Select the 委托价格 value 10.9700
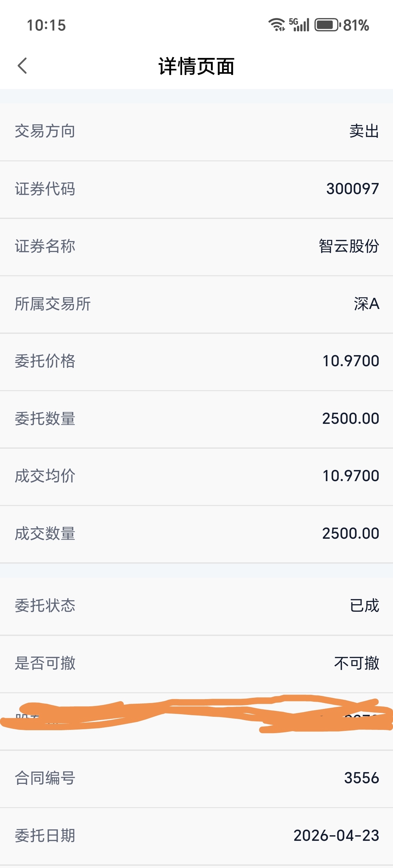393x868 pixels. click(x=350, y=361)
